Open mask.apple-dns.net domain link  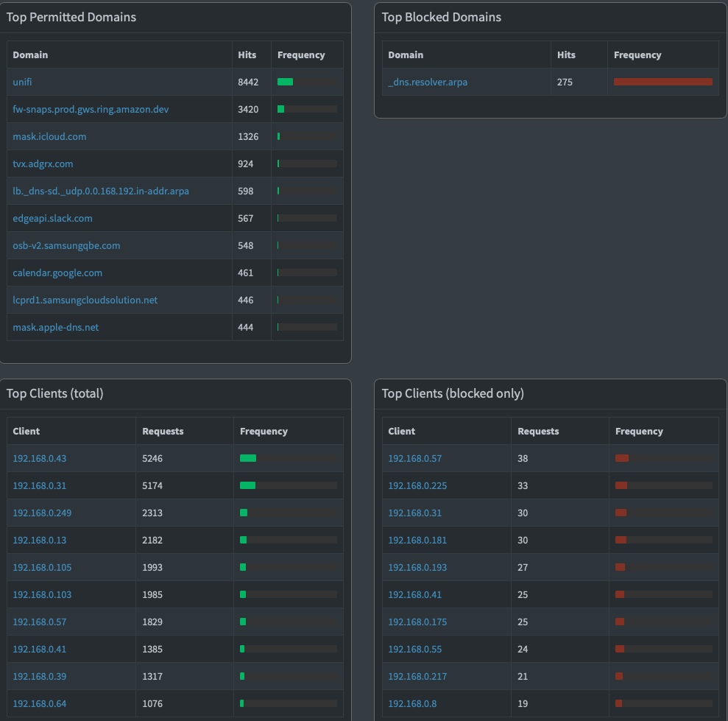pos(55,327)
